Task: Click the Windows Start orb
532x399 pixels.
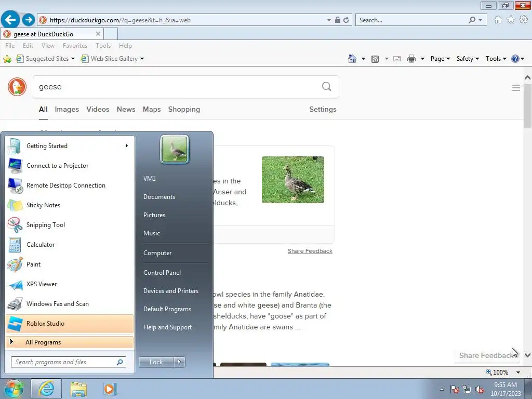Action: coord(14,389)
